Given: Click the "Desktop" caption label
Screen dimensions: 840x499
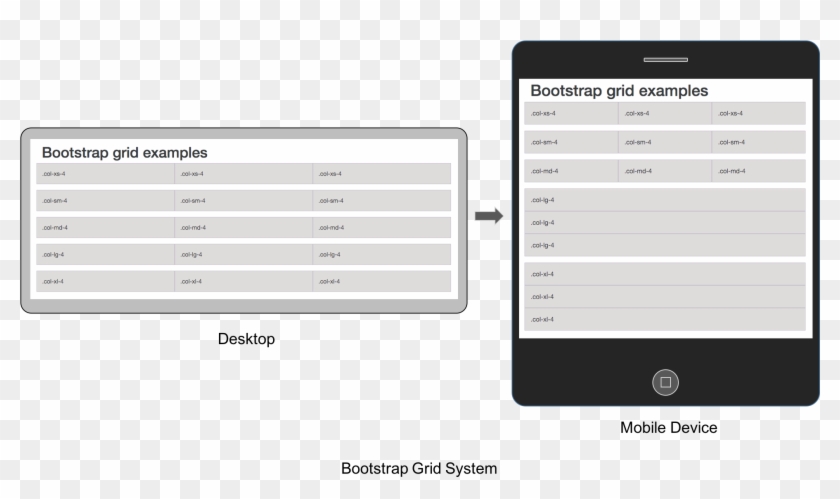Looking at the screenshot, I should point(246,339).
